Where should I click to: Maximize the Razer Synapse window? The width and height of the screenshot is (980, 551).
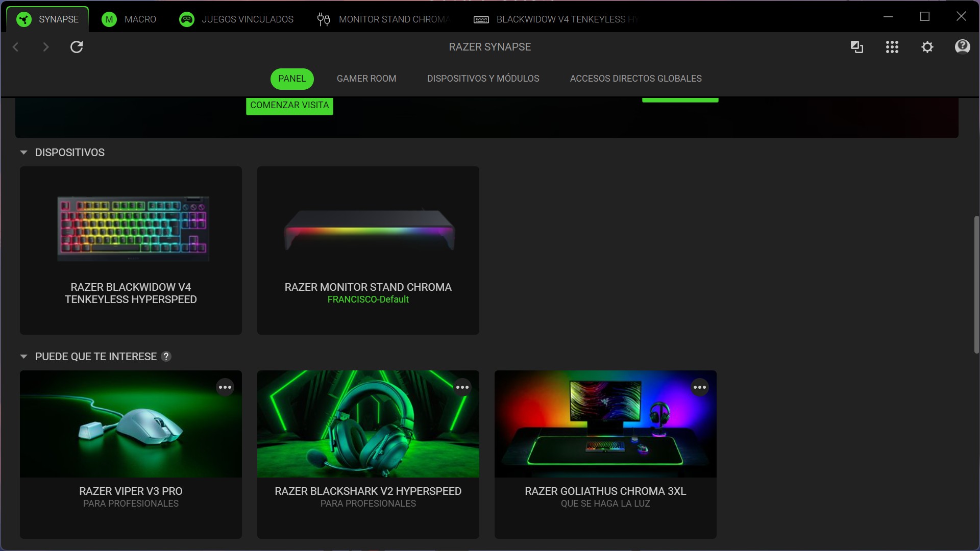925,17
